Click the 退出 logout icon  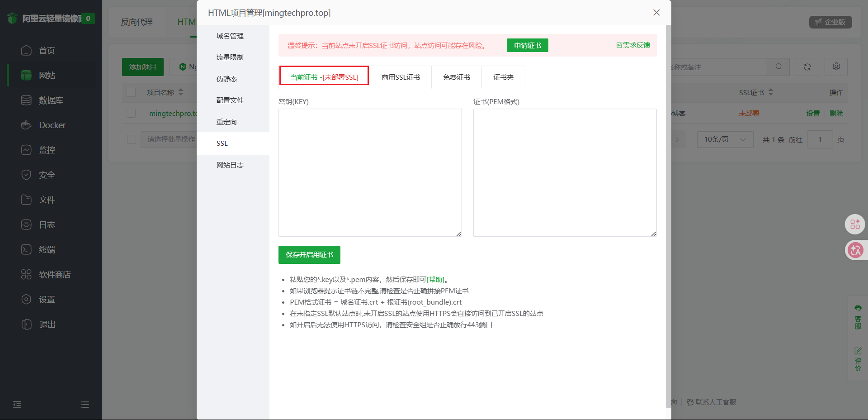coord(26,324)
